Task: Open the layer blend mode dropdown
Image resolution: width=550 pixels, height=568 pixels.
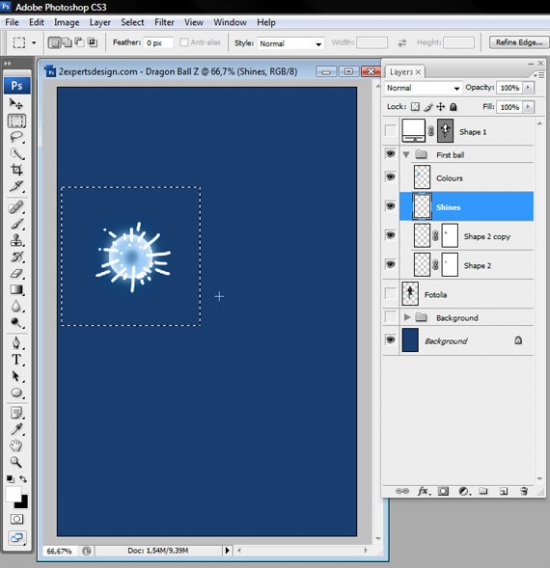Action: click(423, 88)
